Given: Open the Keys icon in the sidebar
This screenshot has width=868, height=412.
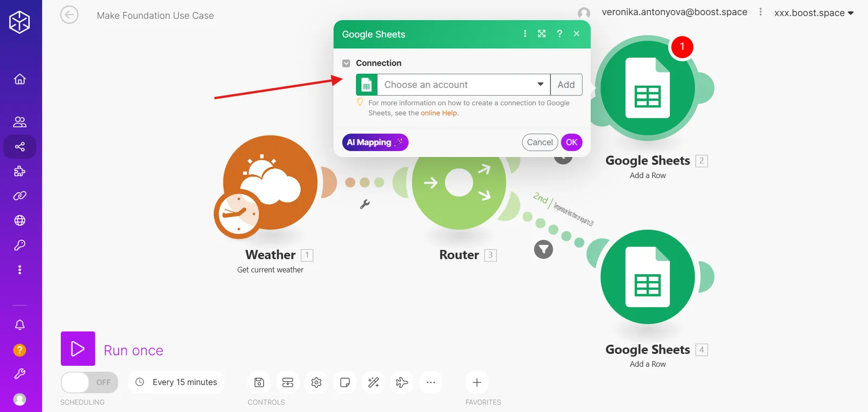Looking at the screenshot, I should (20, 245).
